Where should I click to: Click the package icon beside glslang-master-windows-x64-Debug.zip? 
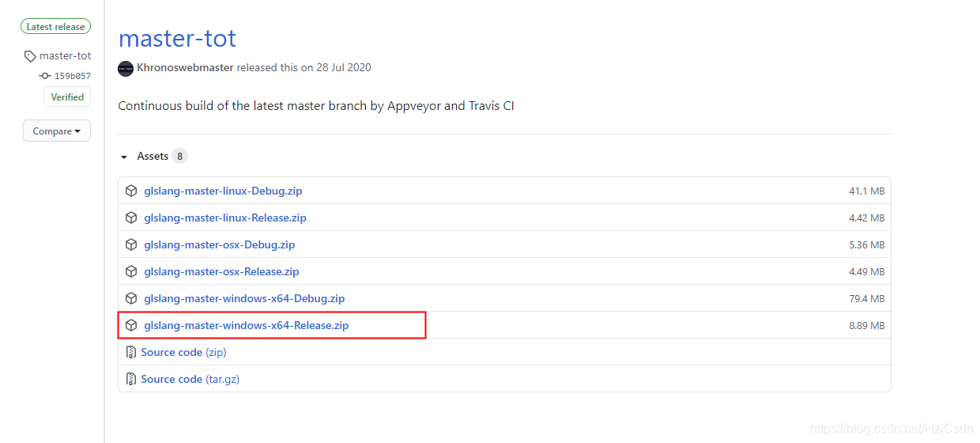(132, 298)
